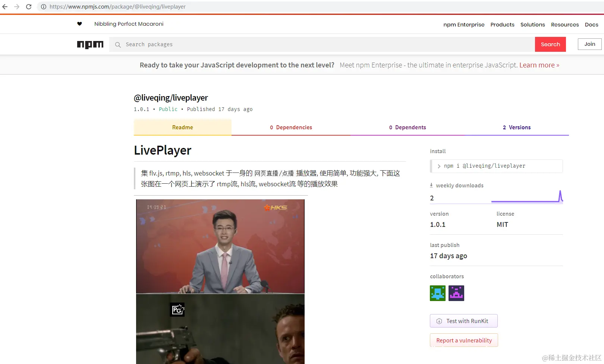Image resolution: width=604 pixels, height=364 pixels.
Task: Switch to the 0 Dependents tab
Action: coord(408,127)
